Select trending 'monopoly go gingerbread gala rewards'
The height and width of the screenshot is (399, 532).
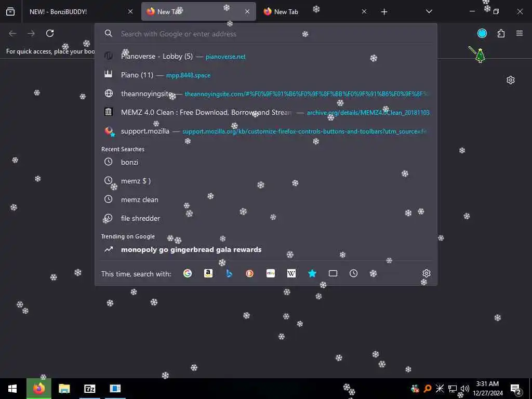[266, 249]
